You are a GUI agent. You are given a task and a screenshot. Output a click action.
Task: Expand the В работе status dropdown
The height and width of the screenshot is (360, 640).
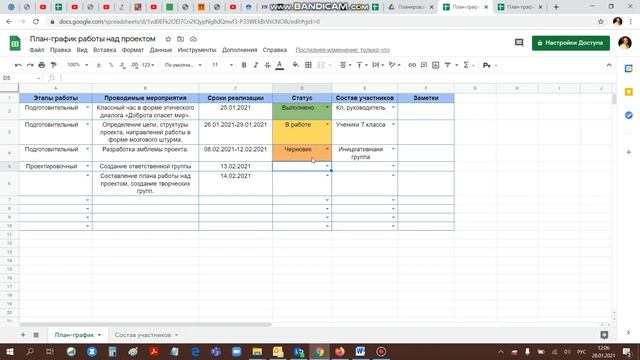coord(327,124)
